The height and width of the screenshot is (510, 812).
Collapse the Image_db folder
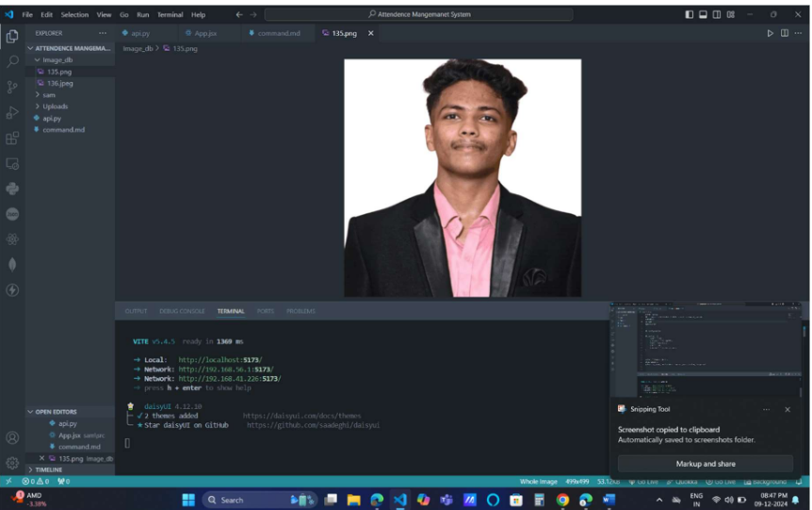pos(57,59)
